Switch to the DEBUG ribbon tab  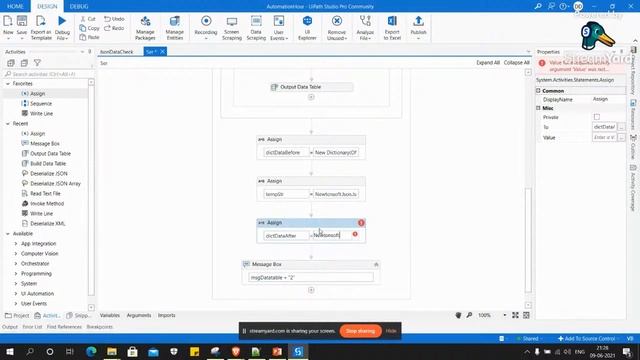(x=79, y=6)
